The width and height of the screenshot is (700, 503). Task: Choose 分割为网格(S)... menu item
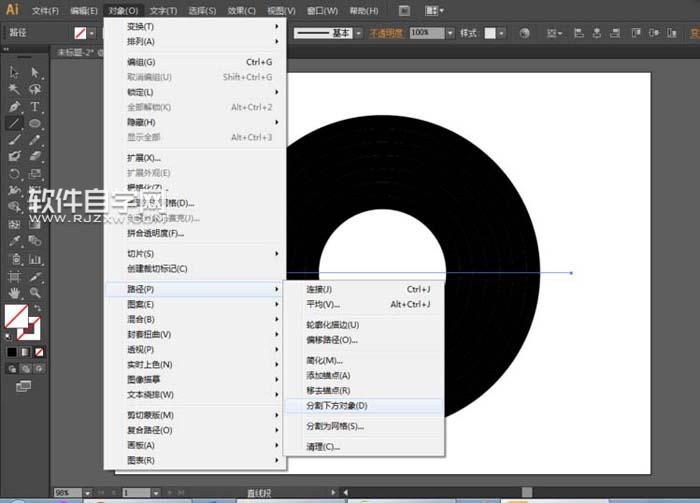pyautogui.click(x=364, y=426)
